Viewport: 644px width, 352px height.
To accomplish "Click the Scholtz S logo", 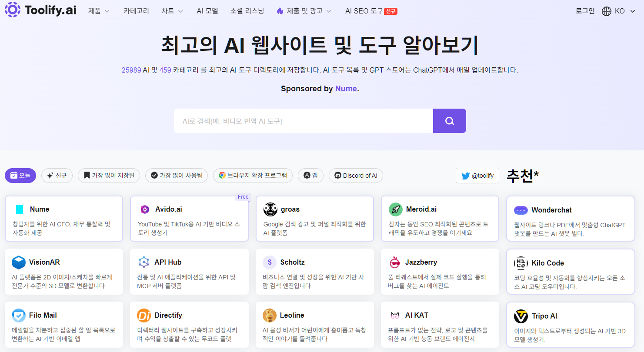I will pos(270,262).
